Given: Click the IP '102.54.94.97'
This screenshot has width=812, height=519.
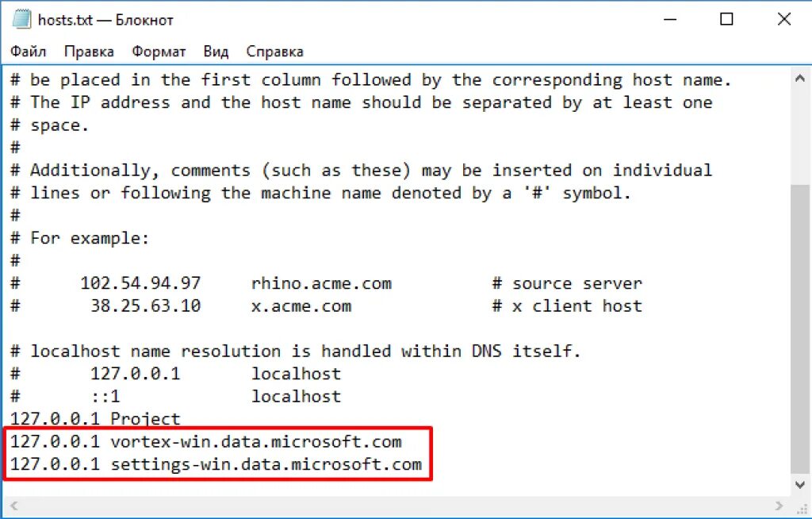Looking at the screenshot, I should (140, 283).
